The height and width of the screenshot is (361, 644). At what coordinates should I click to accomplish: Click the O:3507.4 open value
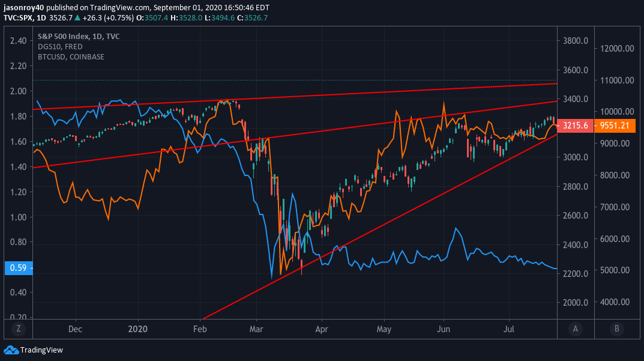(152, 17)
